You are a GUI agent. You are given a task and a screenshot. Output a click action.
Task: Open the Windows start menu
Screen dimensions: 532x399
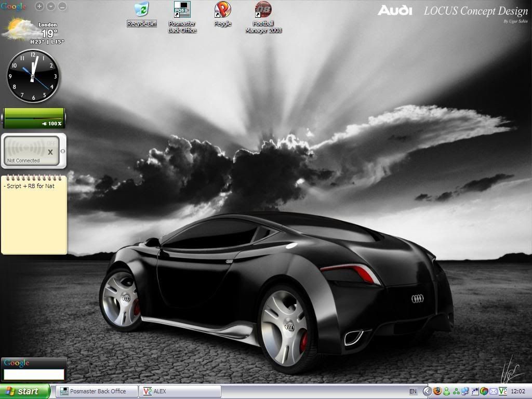25,391
